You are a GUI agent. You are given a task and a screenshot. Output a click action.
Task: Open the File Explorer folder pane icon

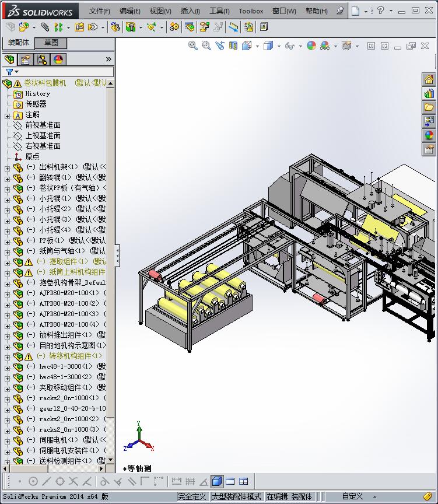point(429,107)
